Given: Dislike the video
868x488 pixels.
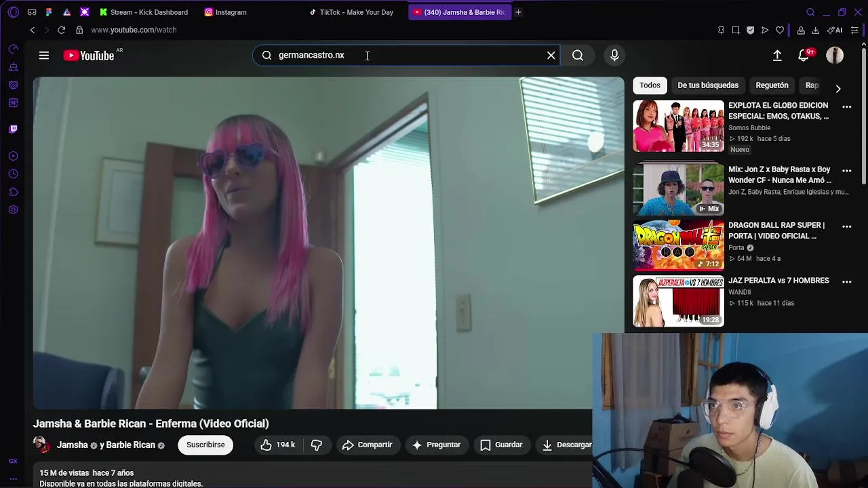Looking at the screenshot, I should point(317,445).
